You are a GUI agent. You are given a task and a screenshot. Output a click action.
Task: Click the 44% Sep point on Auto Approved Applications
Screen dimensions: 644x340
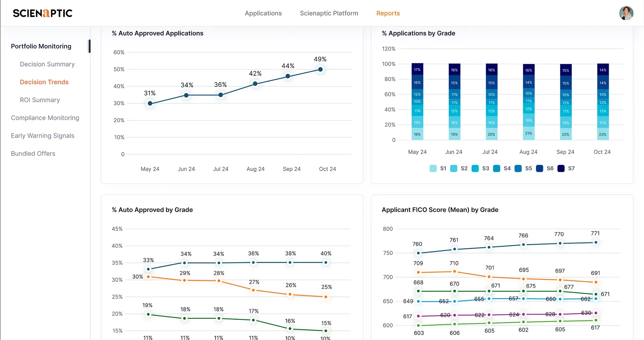(x=288, y=76)
